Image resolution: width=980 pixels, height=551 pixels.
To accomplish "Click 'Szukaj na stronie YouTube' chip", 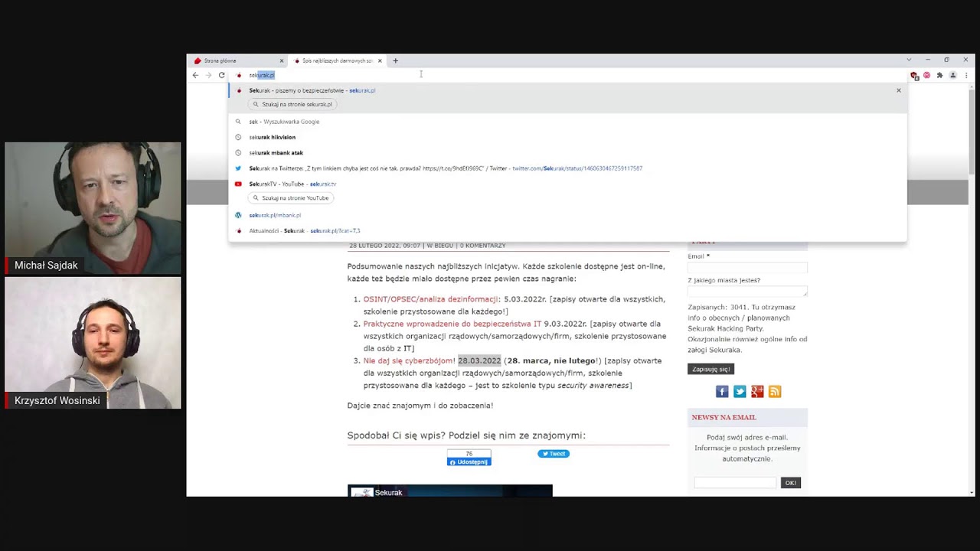I will pos(291,198).
